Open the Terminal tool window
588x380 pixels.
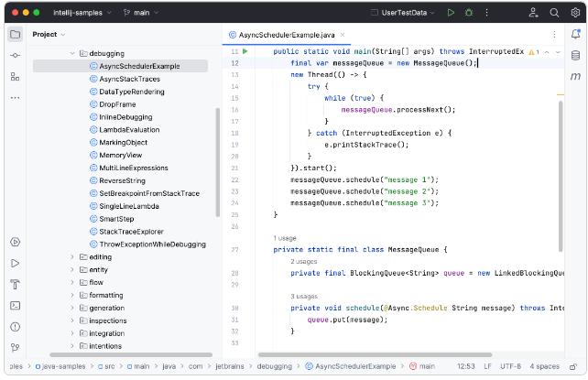click(x=15, y=306)
